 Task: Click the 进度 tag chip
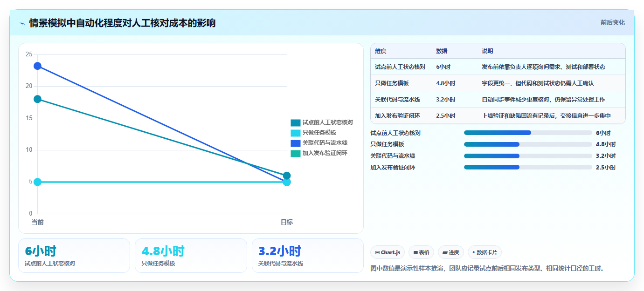(x=451, y=252)
